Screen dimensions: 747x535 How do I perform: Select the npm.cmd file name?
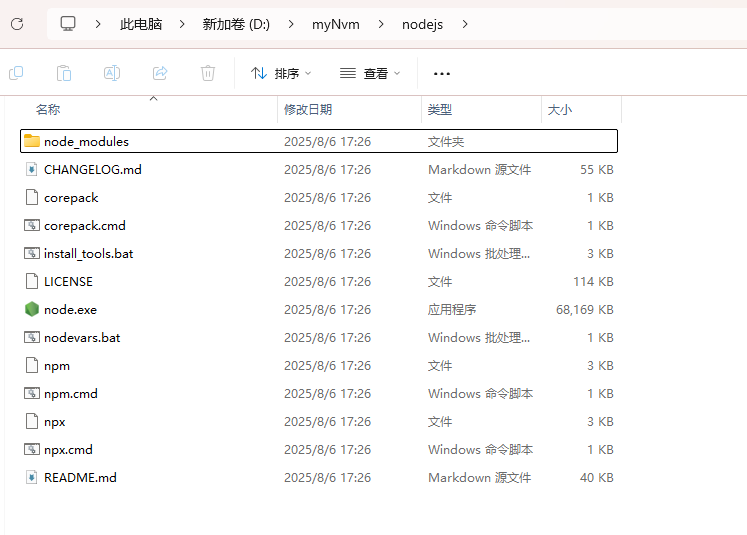tap(71, 394)
